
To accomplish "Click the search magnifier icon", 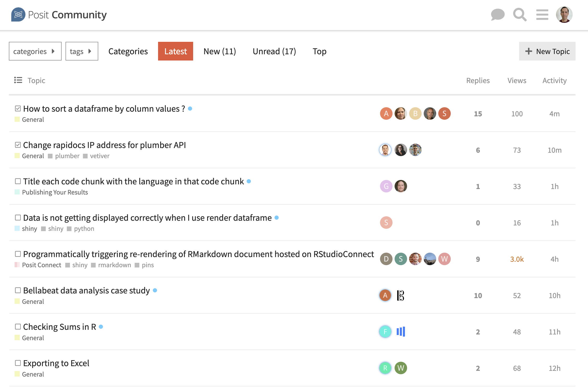I will point(519,15).
